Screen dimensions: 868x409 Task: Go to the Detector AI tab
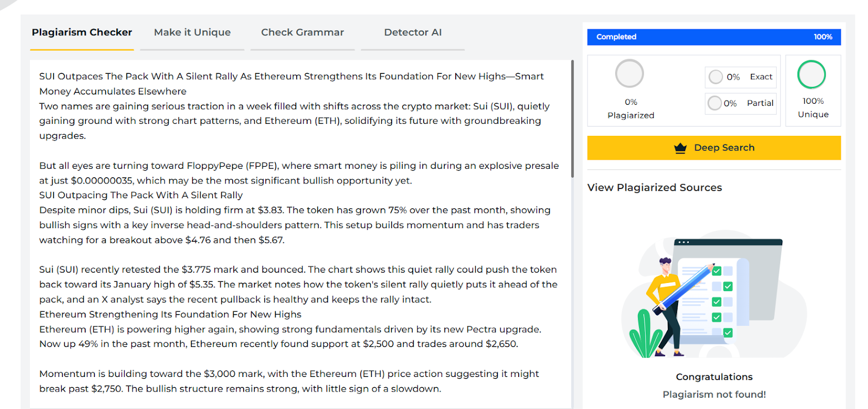413,33
